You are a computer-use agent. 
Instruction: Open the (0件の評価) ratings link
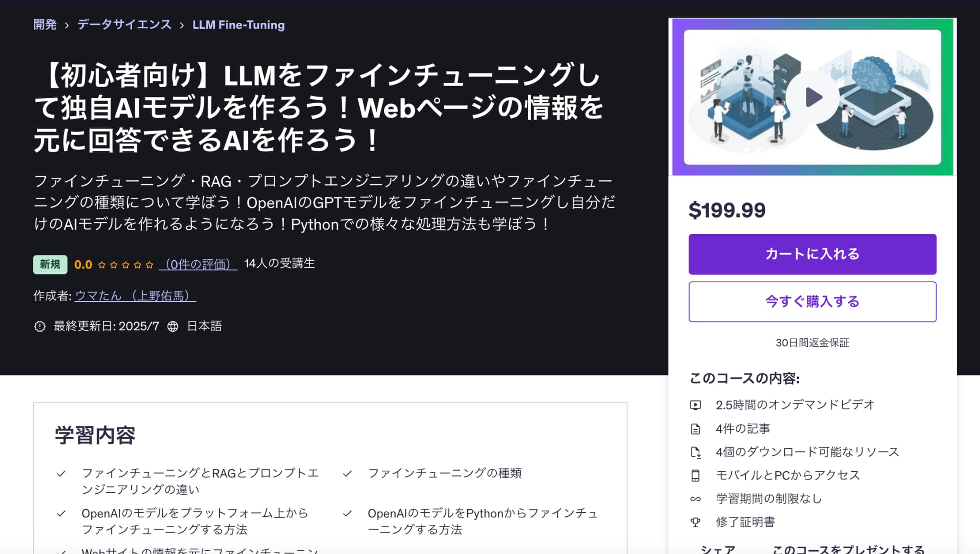pos(198,264)
